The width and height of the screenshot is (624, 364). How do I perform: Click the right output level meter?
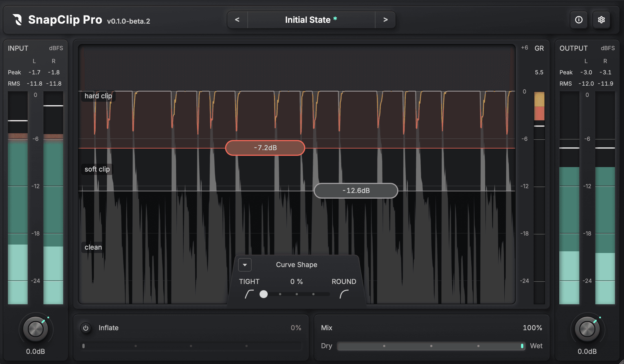pyautogui.click(x=605, y=198)
